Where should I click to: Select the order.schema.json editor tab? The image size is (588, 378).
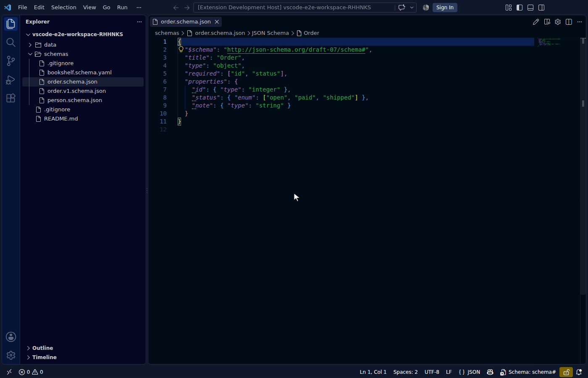point(186,22)
